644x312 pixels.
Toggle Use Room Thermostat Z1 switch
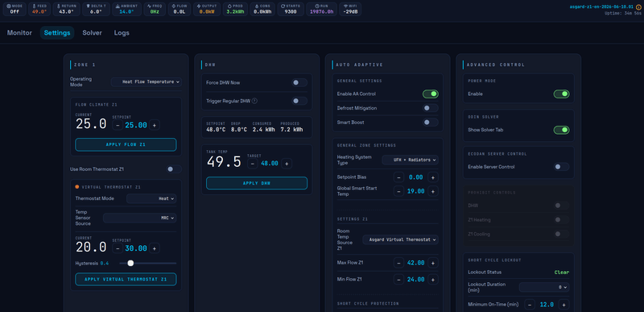(174, 169)
